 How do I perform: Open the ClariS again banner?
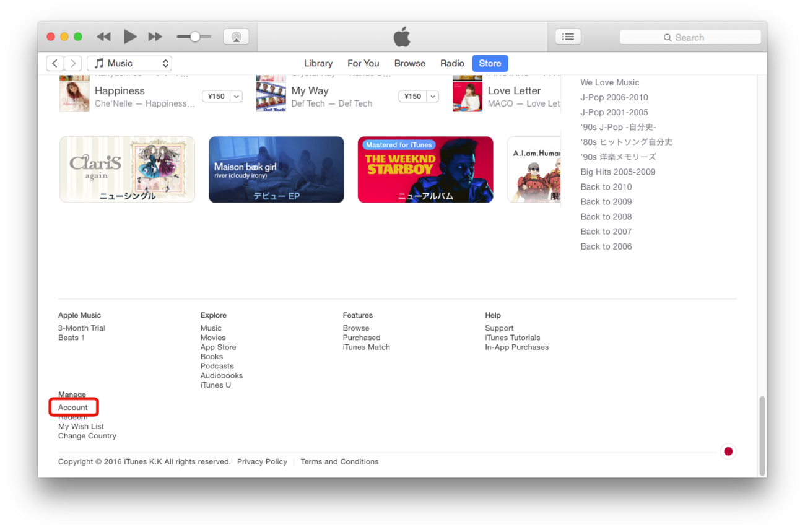click(127, 170)
